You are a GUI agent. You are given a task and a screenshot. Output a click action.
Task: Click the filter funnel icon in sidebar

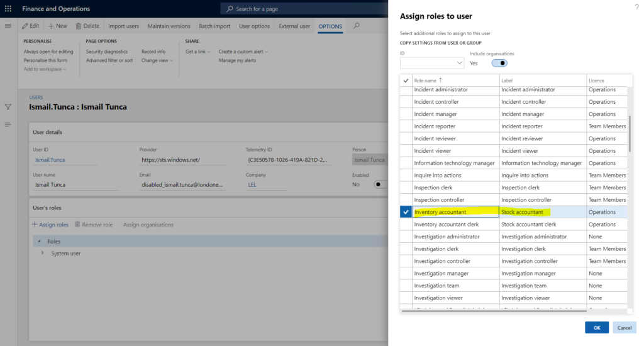(8, 107)
